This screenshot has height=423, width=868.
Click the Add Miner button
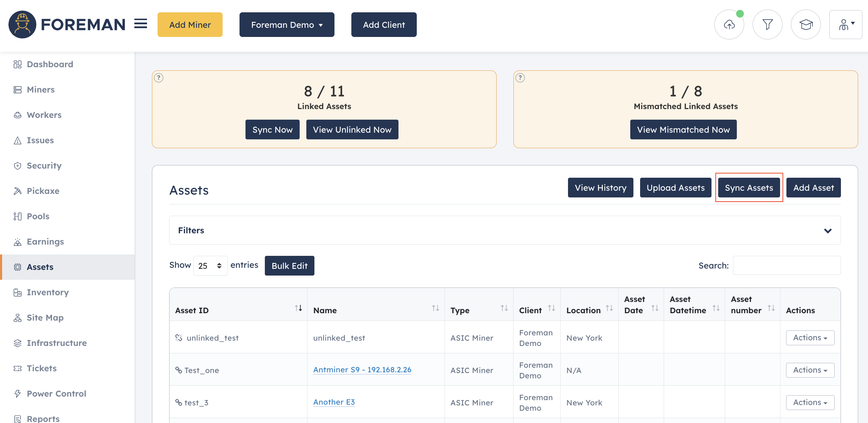(x=190, y=25)
